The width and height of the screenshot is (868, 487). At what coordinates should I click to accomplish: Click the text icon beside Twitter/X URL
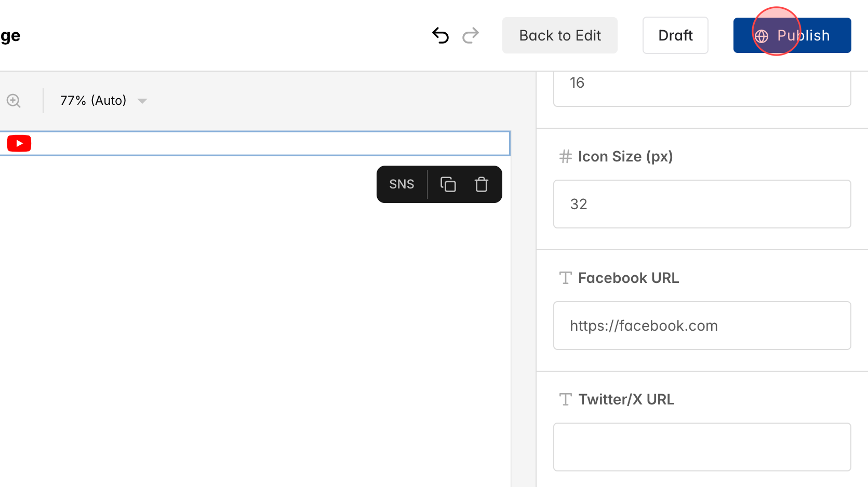point(565,399)
